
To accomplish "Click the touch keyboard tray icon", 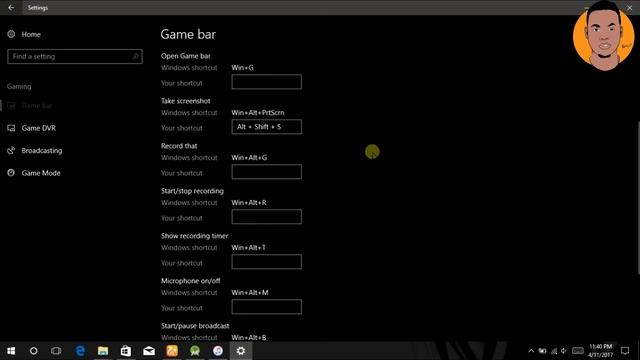I will pos(578,351).
